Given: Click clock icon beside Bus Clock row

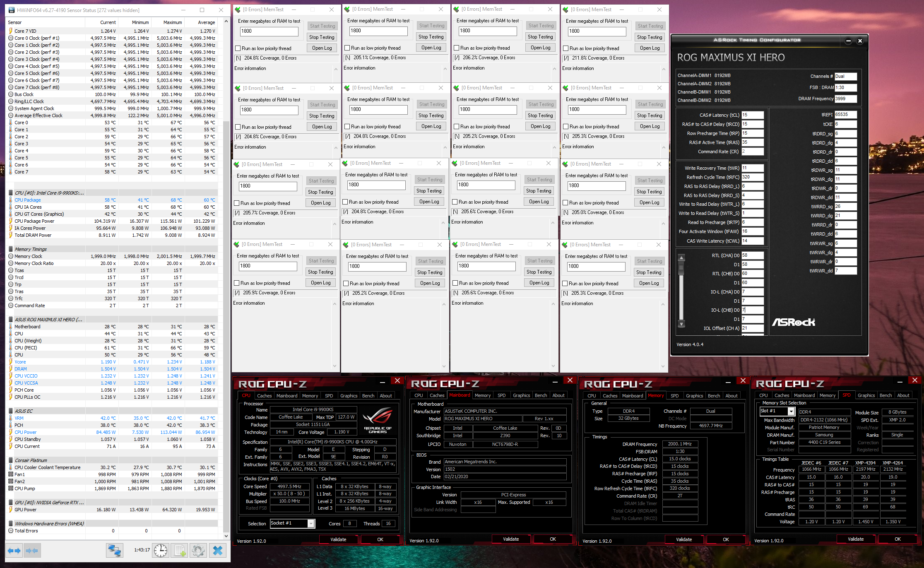Looking at the screenshot, I should (x=11, y=94).
